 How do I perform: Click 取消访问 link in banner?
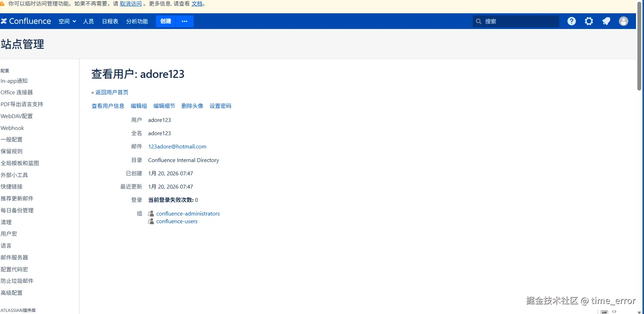point(131,3)
